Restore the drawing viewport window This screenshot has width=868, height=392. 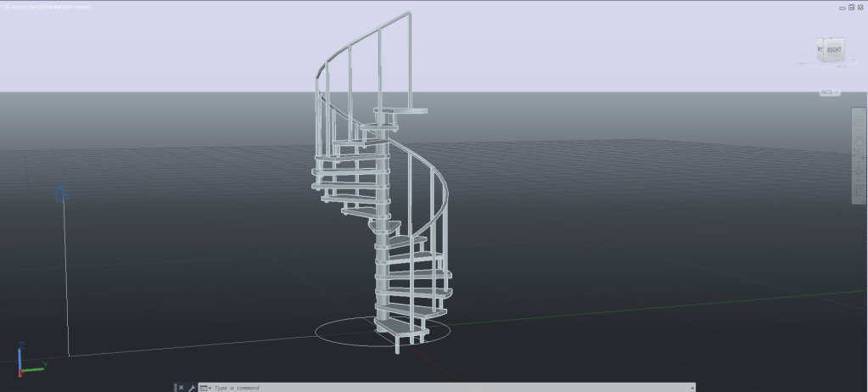click(x=851, y=7)
